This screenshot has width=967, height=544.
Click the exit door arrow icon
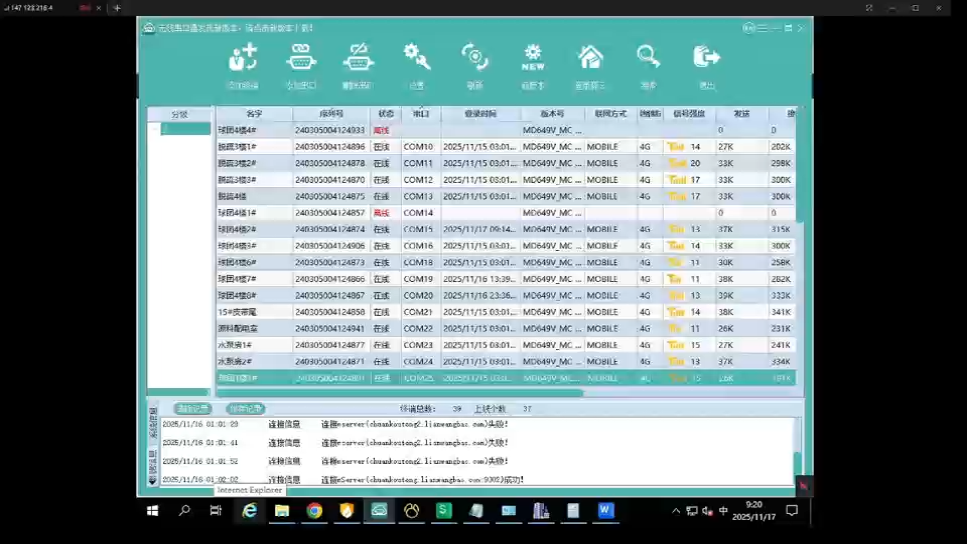[706, 57]
